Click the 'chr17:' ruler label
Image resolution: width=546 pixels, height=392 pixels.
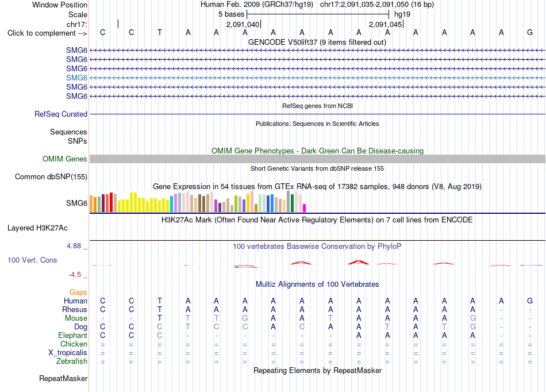pyautogui.click(x=77, y=24)
